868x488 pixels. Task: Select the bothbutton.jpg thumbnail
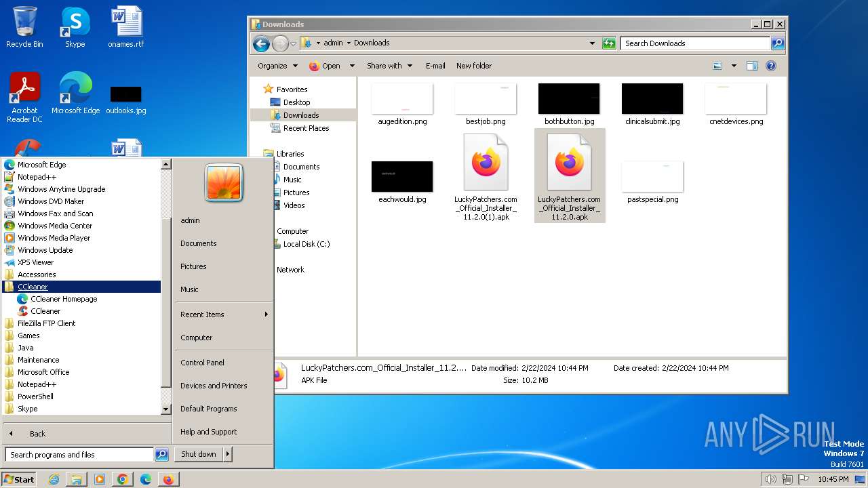click(569, 104)
